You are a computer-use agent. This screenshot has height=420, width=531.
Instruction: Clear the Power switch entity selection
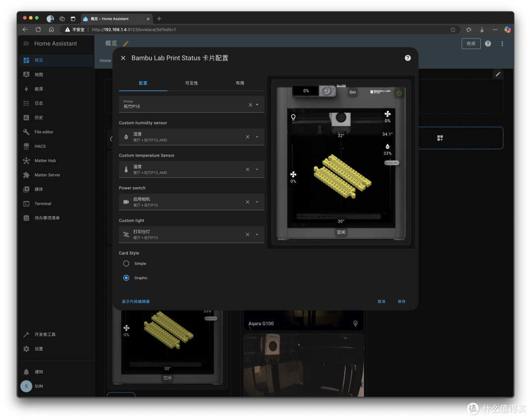click(x=247, y=202)
